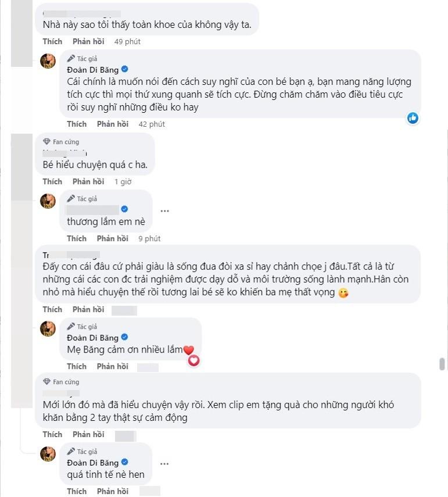This screenshot has width=448, height=497.
Task: Click the verified badge beside Đoàn Di Băng on "Mẹ Băng cảm ơn" reply
Action: coord(124,338)
